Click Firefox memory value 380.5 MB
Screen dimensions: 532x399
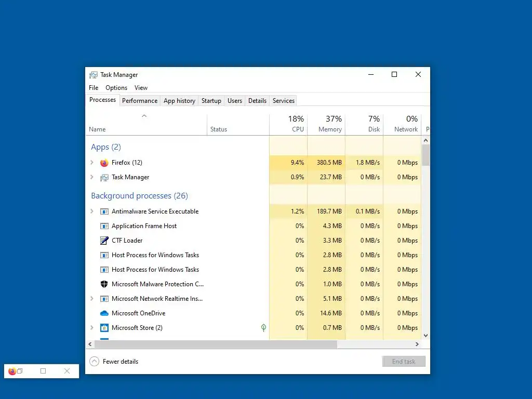click(329, 163)
